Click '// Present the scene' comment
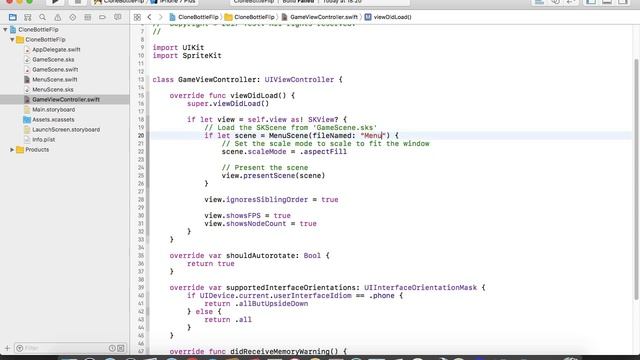The image size is (640, 360). pyautogui.click(x=265, y=168)
